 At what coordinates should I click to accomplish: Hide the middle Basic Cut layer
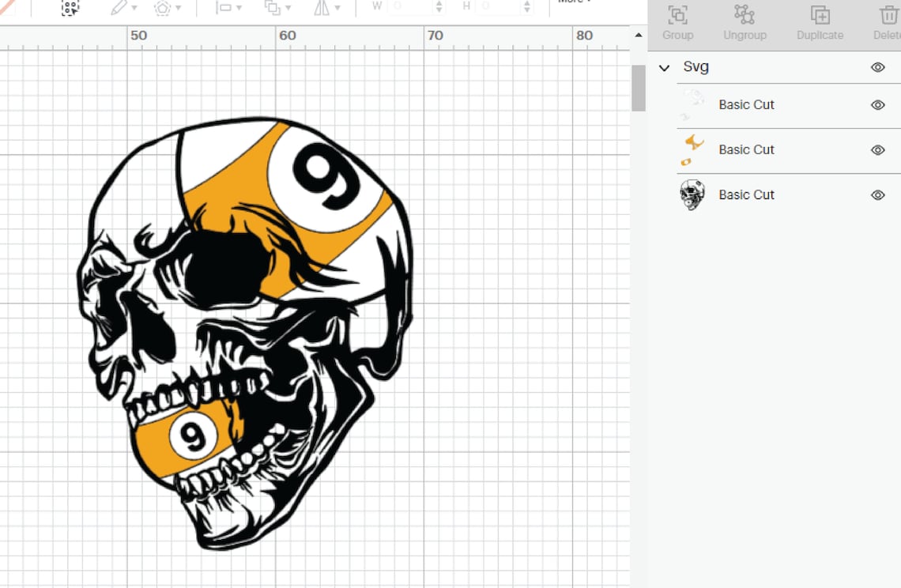pyautogui.click(x=877, y=149)
